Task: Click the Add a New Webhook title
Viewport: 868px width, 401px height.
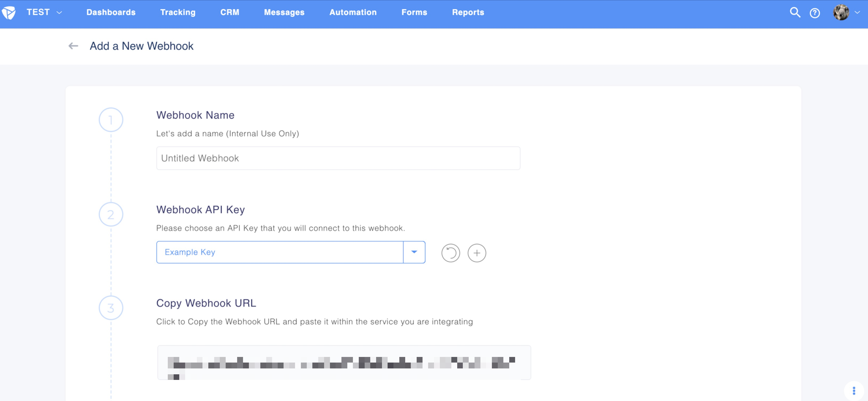Action: pyautogui.click(x=142, y=46)
